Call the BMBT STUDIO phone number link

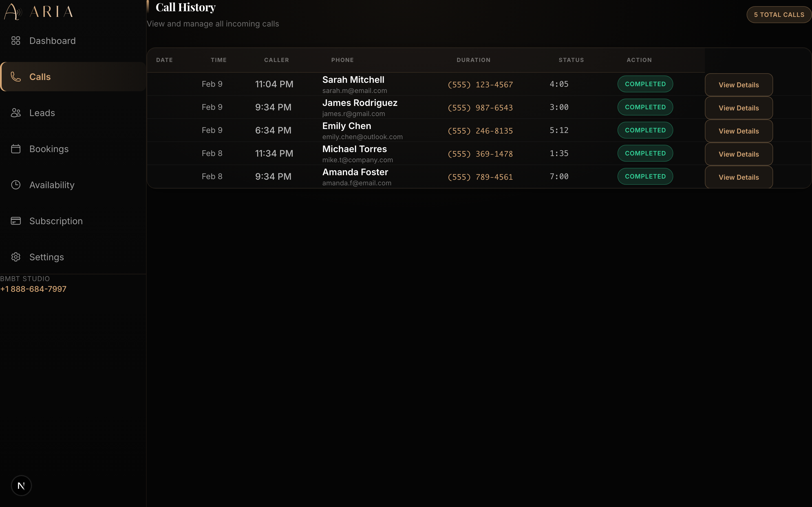[x=34, y=289]
